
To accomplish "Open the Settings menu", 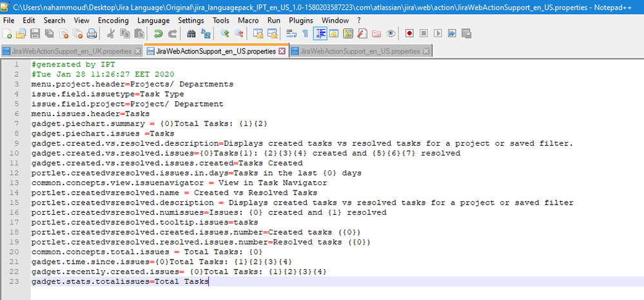I will click(191, 20).
